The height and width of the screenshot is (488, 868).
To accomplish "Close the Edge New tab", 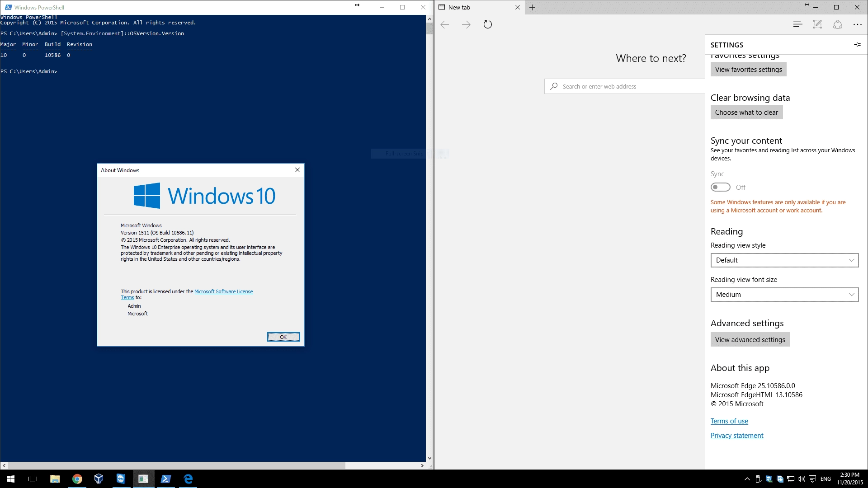I will pos(518,7).
